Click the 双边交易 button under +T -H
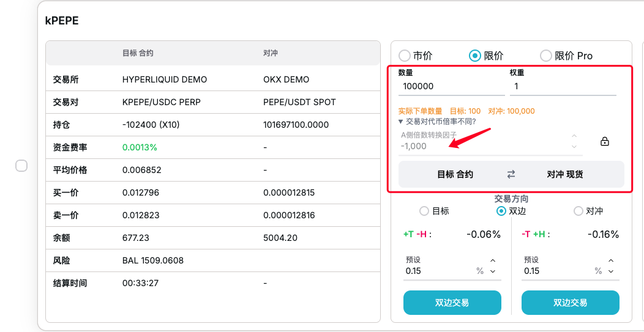Image resolution: width=644 pixels, height=332 pixels. (452, 303)
